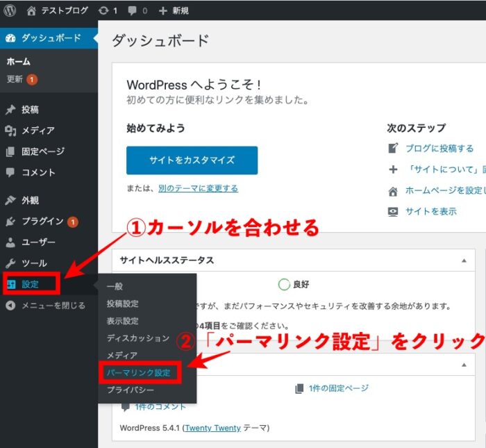
Task: Click the ユーザー person icon
Action: [x=10, y=242]
